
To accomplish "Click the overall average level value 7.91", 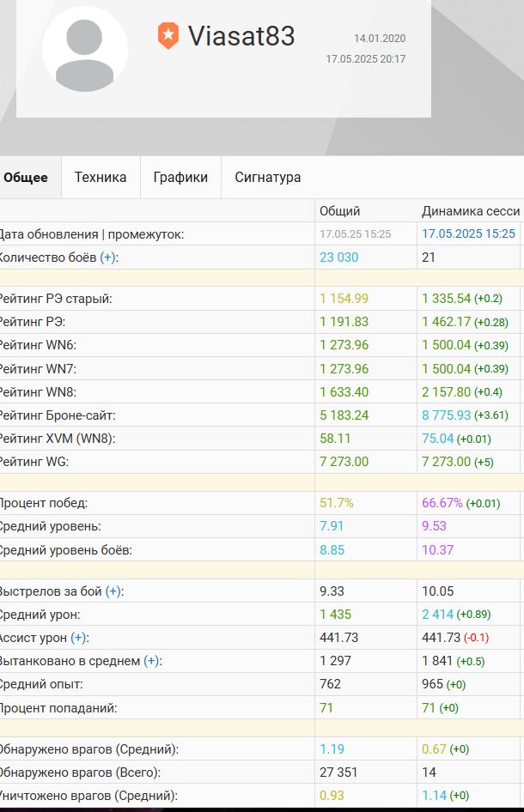I will (332, 526).
